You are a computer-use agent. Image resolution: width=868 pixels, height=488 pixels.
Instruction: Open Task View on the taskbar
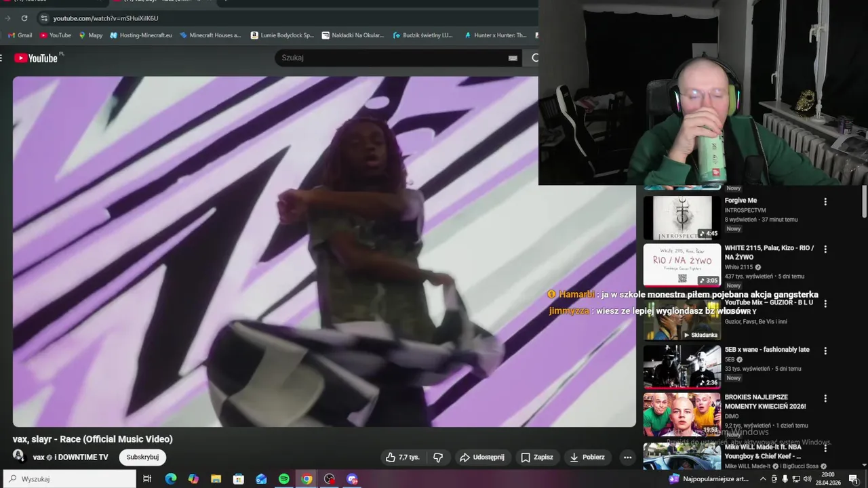click(x=147, y=479)
